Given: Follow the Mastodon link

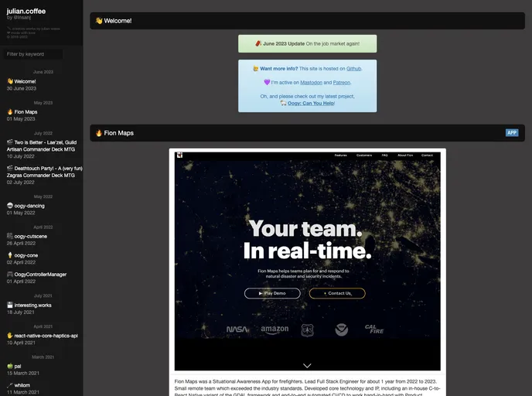Looking at the screenshot, I should coord(311,82).
